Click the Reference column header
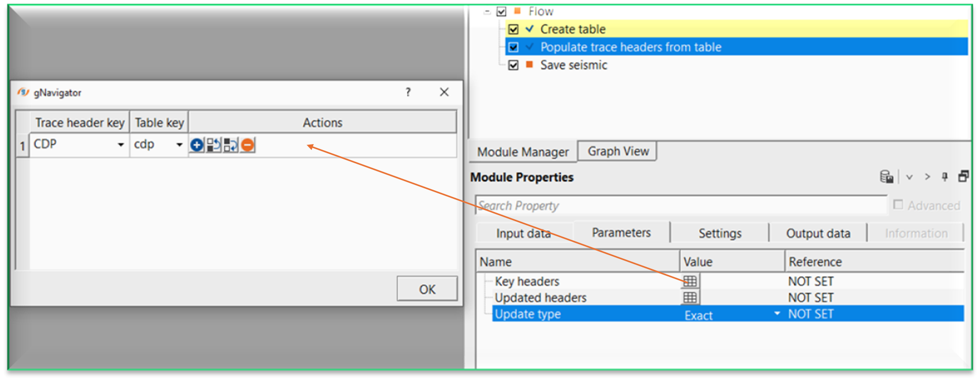The image size is (980, 381). 874,262
